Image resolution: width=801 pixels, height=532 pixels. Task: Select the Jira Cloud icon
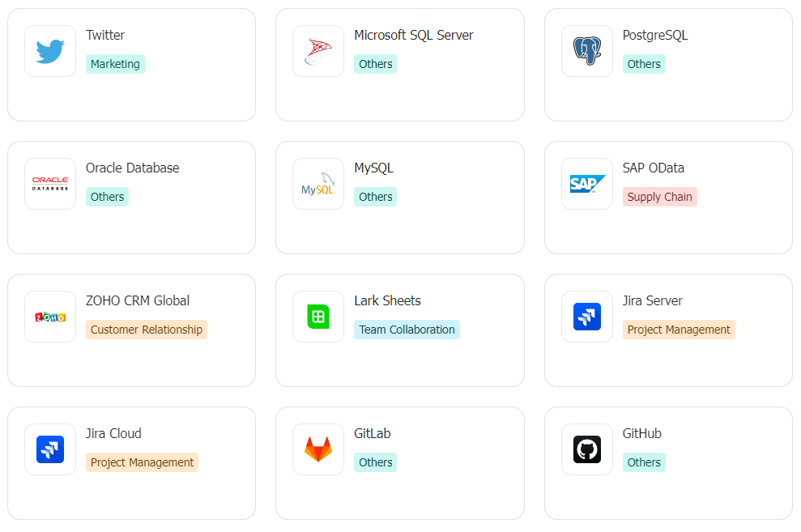pyautogui.click(x=50, y=449)
